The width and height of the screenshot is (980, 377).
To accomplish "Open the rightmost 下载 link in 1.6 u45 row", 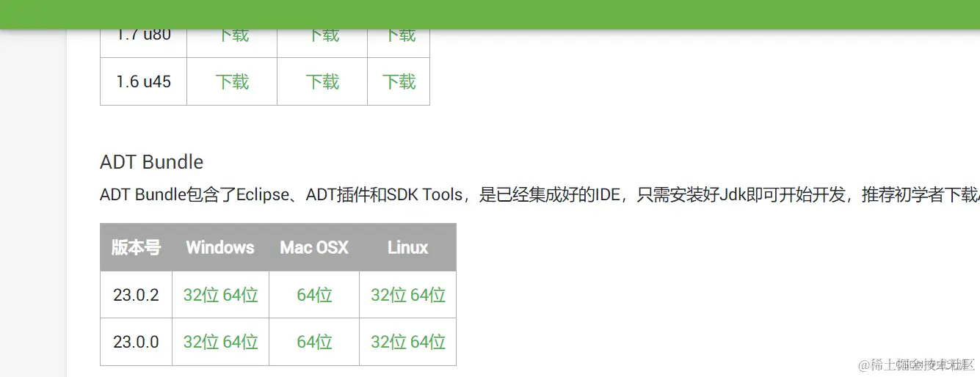I will (x=399, y=81).
